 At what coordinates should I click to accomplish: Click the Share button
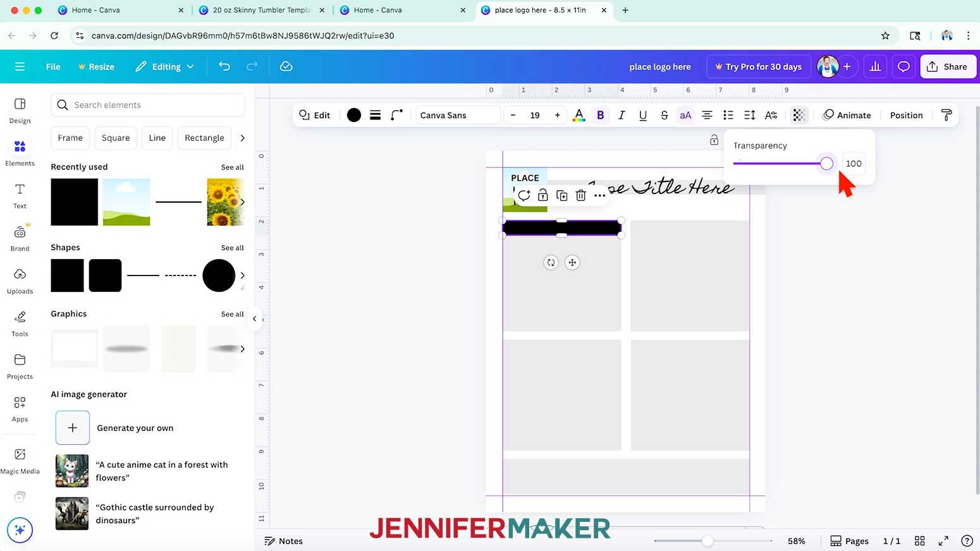(948, 66)
